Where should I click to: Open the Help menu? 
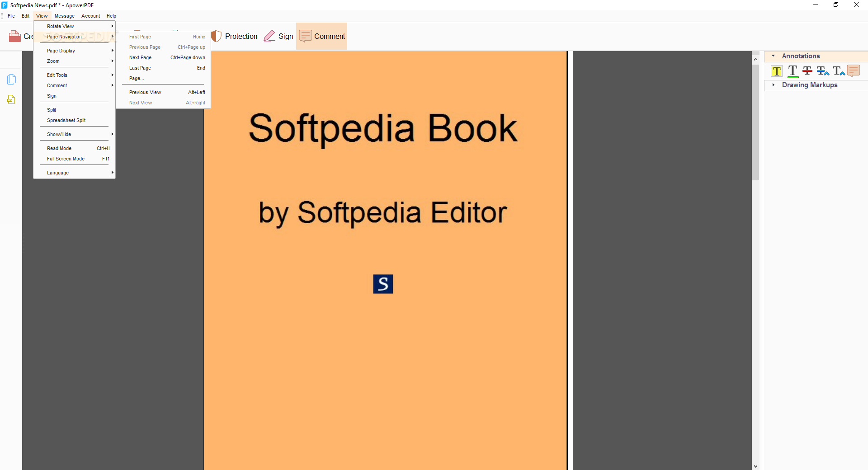(x=111, y=16)
